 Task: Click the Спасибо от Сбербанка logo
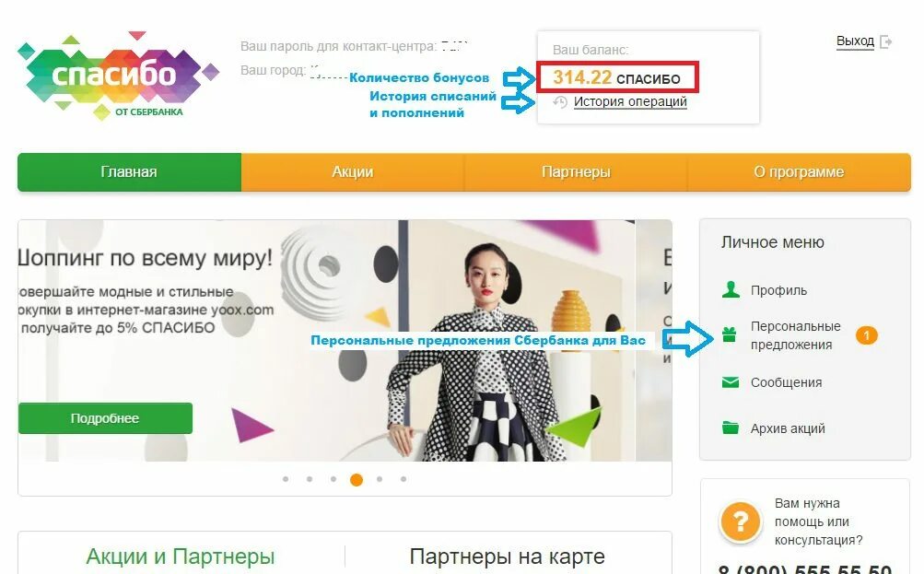coord(118,76)
